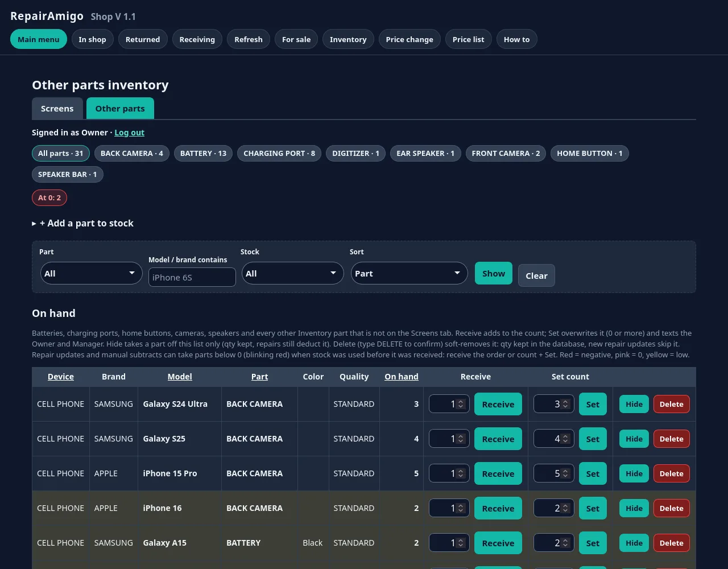Viewport: 728px width, 569px height.
Task: Go to the In shop page
Action: [92, 39]
